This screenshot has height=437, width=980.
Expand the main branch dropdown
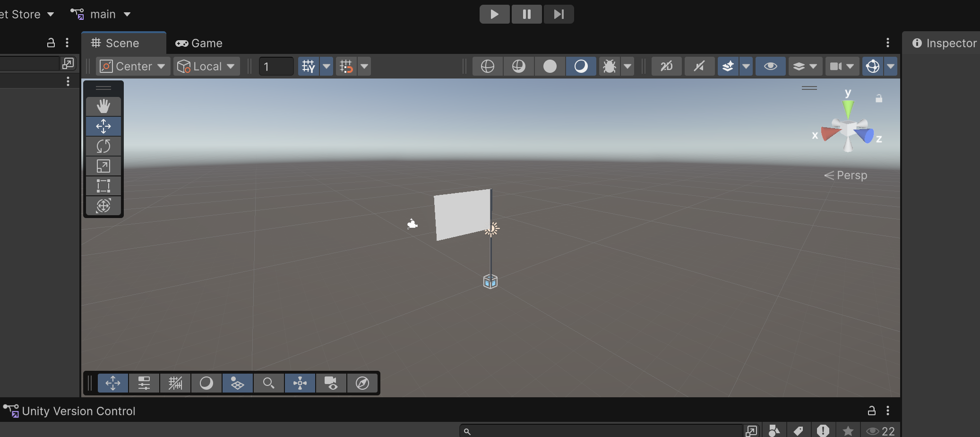point(101,14)
